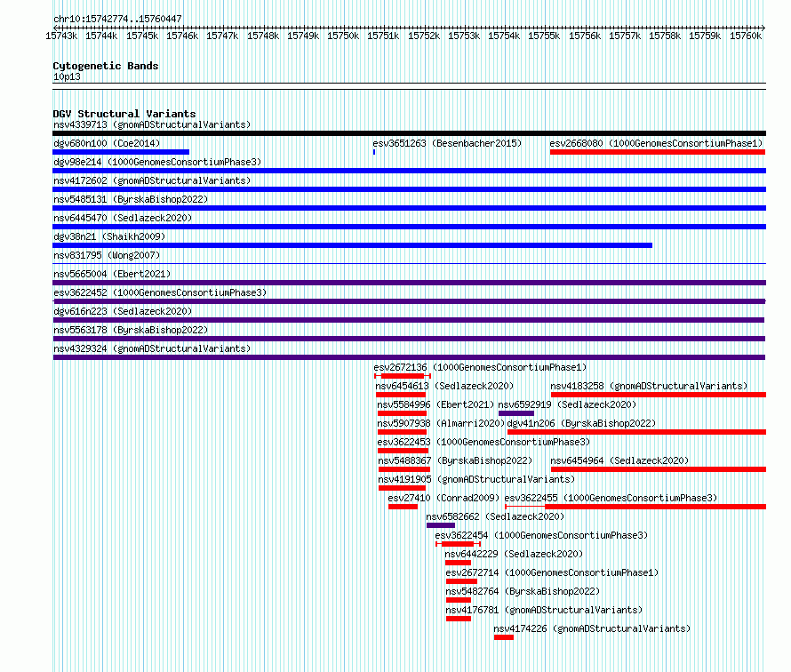Click dgv98e214 1000GenomesConsortiumPhase3 label
This screenshot has width=791, height=672.
pos(157,162)
